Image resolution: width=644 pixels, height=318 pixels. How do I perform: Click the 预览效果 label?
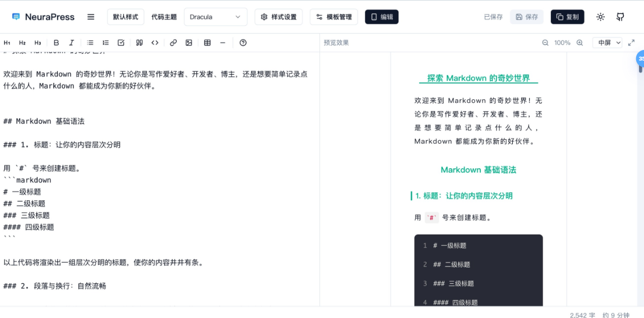pos(336,43)
